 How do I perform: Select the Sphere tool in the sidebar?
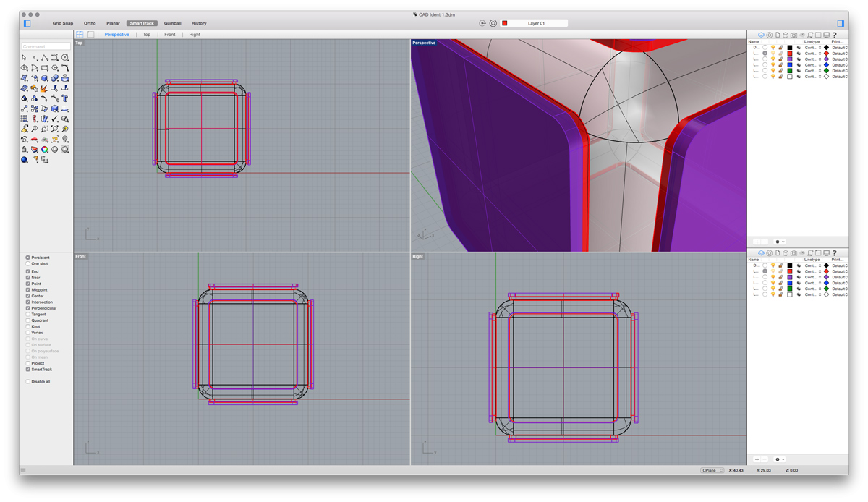[54, 77]
